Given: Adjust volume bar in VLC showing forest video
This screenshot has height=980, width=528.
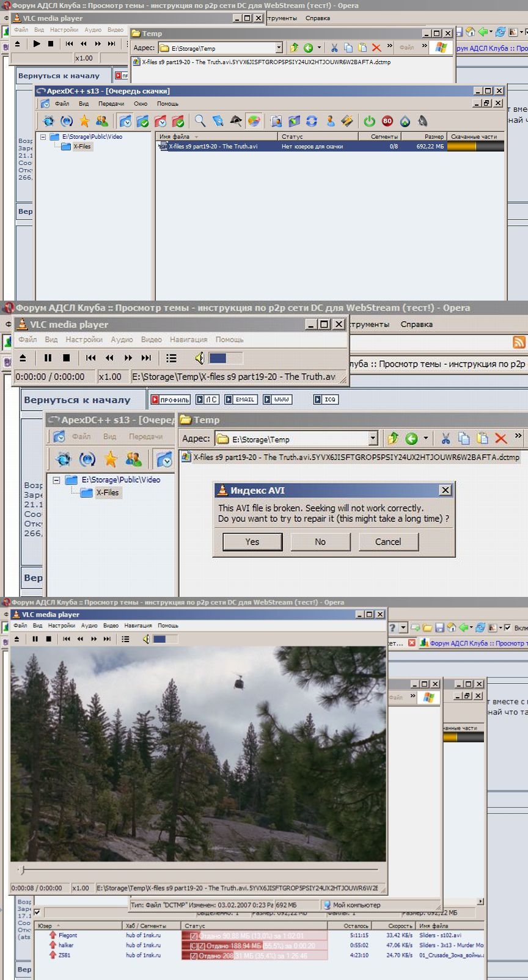Looking at the screenshot, I should tap(166, 639).
